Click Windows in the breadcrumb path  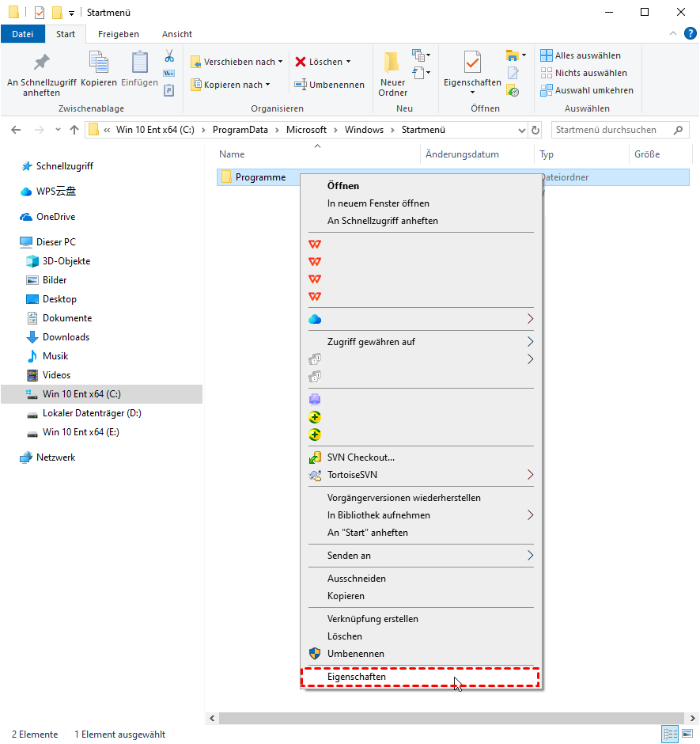[x=364, y=130]
